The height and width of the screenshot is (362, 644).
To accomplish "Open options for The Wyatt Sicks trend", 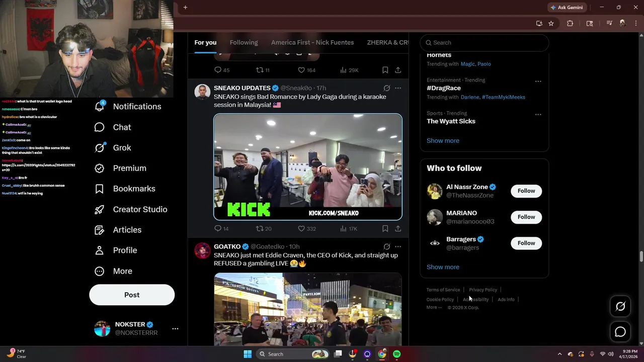I will tap(538, 114).
